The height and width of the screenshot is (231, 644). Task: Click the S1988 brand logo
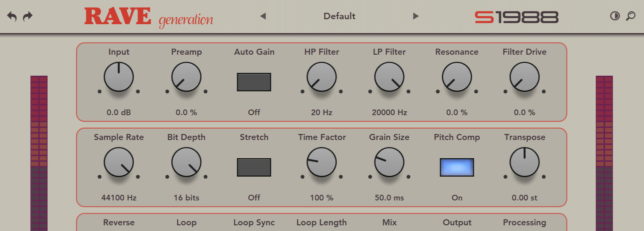[516, 17]
